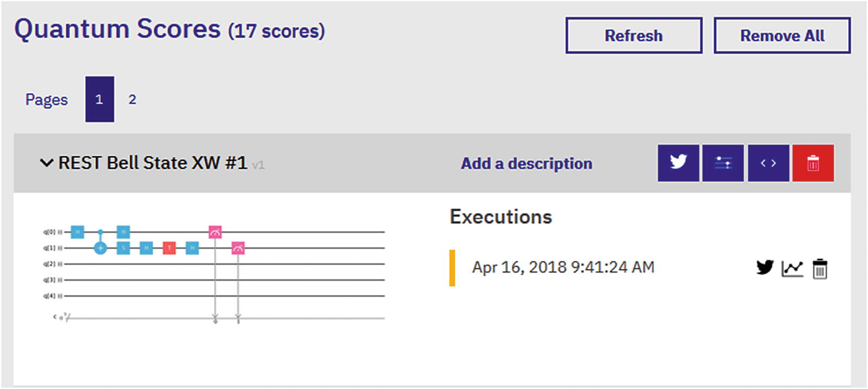Share the score via the blue Twitter button
Viewport: 868px width, 389px height.
(678, 163)
